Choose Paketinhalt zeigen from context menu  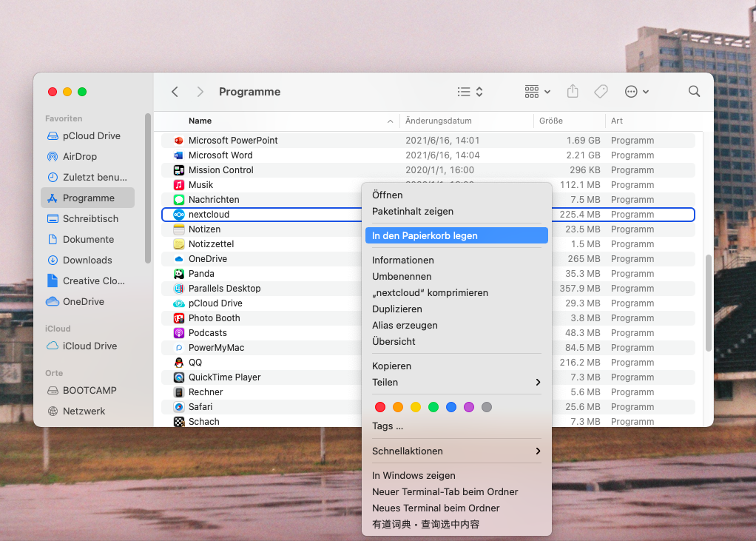pyautogui.click(x=412, y=211)
